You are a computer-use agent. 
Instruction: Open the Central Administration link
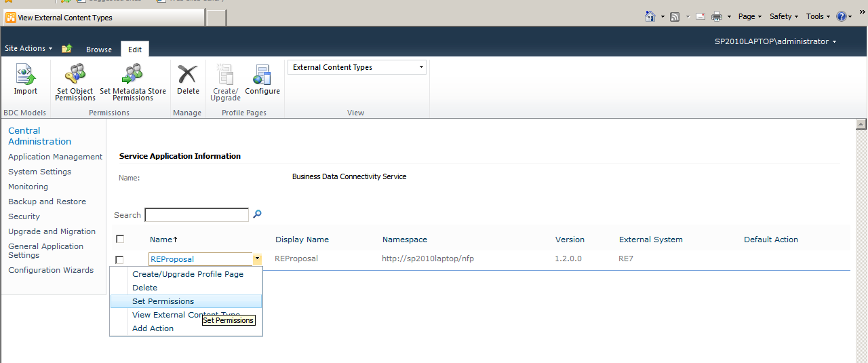(x=39, y=136)
